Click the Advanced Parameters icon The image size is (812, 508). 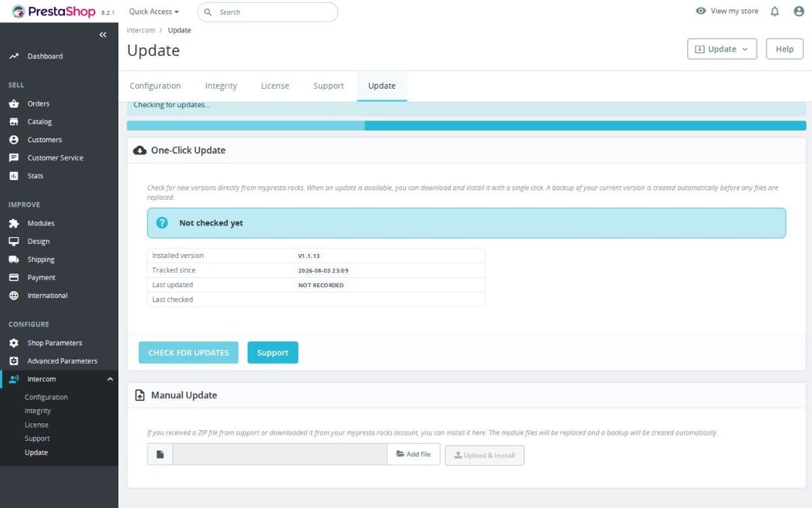click(14, 361)
